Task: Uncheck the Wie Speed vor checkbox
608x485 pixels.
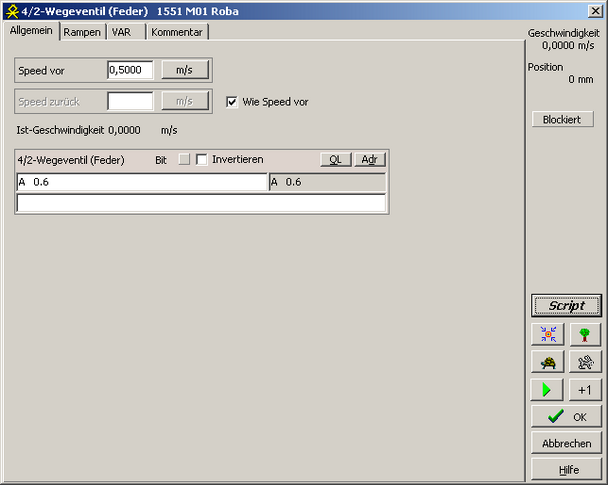Action: click(x=232, y=102)
